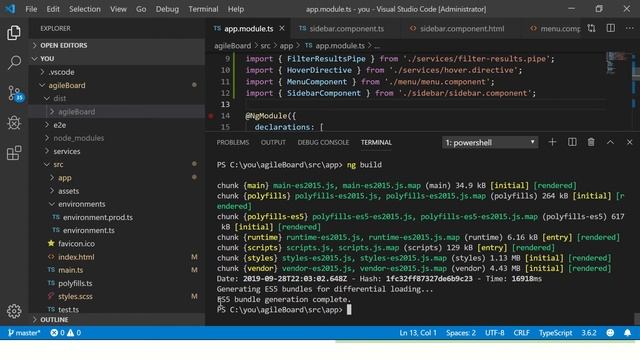This screenshot has width=640, height=360.
Task: Kill terminal with trash icon
Action: [x=591, y=142]
